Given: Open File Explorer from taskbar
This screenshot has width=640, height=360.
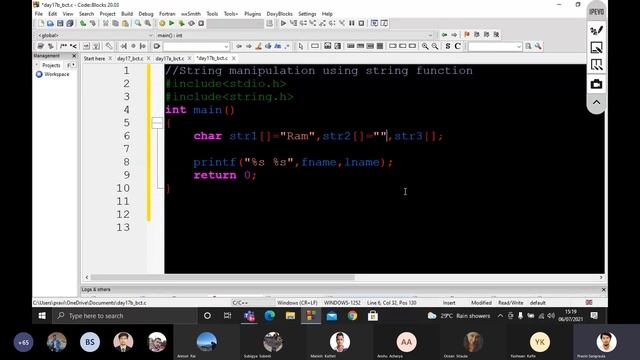Looking at the screenshot, I should click(290, 316).
